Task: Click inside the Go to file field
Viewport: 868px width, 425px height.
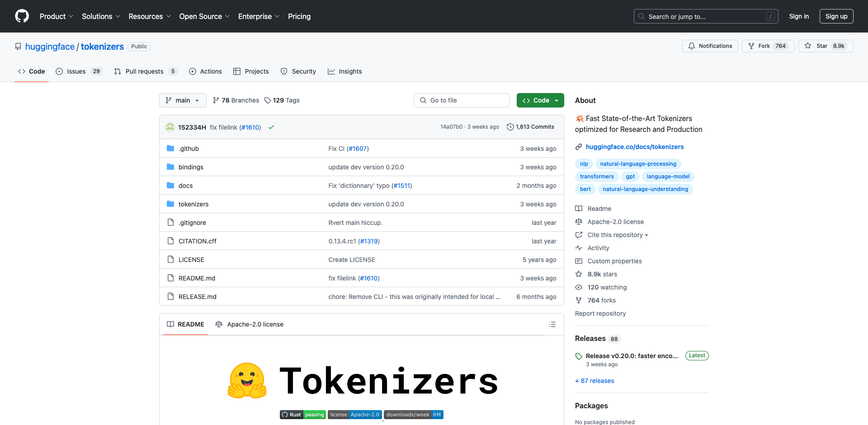Action: tap(461, 100)
